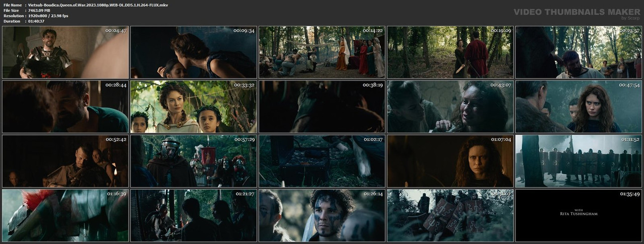Choose the thumbnail marked 00:47:54
This screenshot has height=244, width=644.
point(579,107)
